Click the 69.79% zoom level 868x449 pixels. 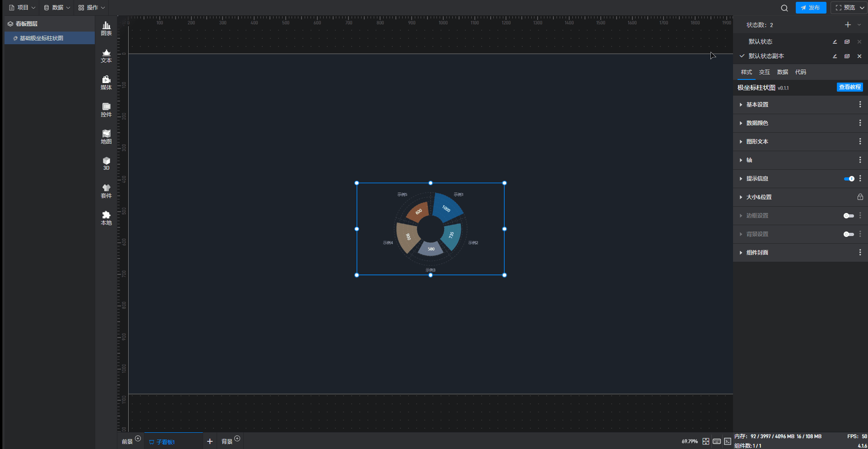pos(690,441)
